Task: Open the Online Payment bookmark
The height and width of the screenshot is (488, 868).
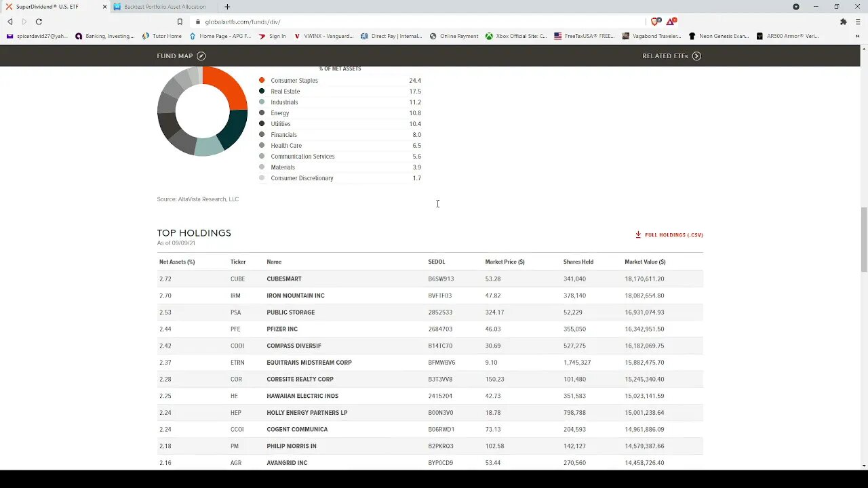Action: 454,36
